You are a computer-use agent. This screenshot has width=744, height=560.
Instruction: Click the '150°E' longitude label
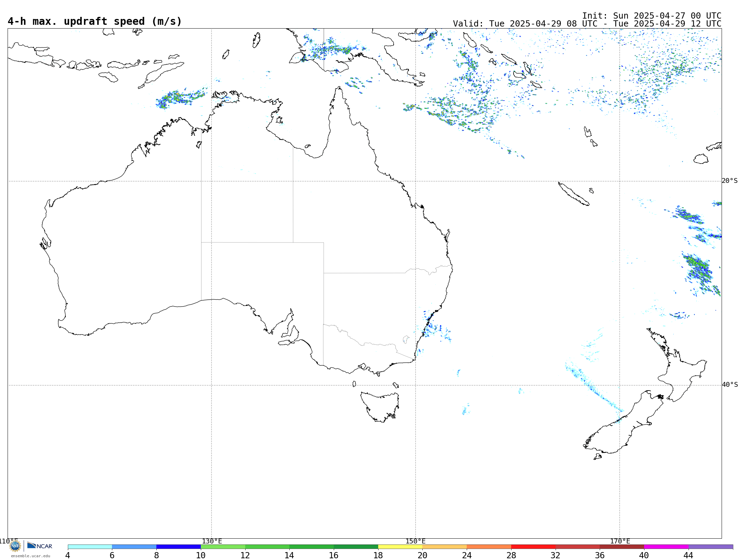tap(415, 541)
